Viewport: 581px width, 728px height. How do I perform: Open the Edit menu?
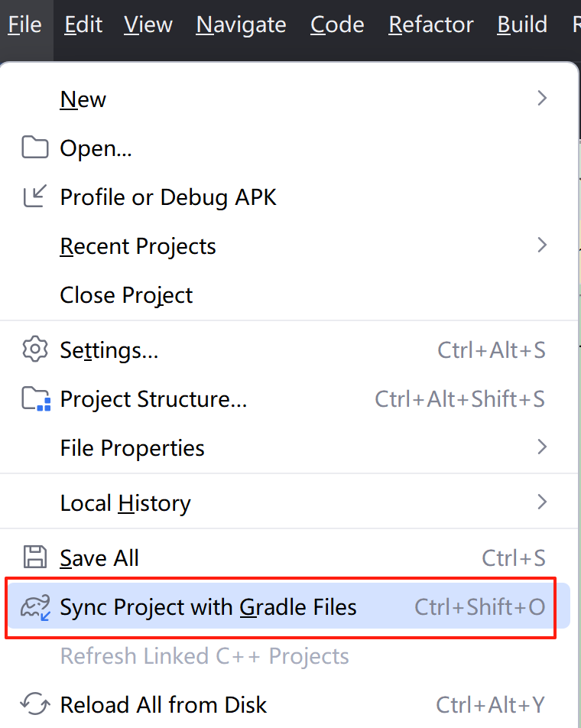pos(83,24)
